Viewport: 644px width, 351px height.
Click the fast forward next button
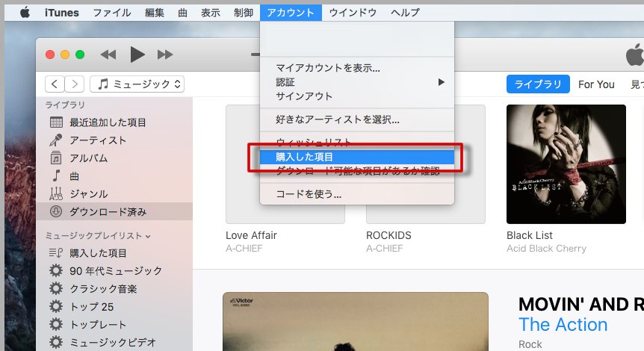click(165, 55)
